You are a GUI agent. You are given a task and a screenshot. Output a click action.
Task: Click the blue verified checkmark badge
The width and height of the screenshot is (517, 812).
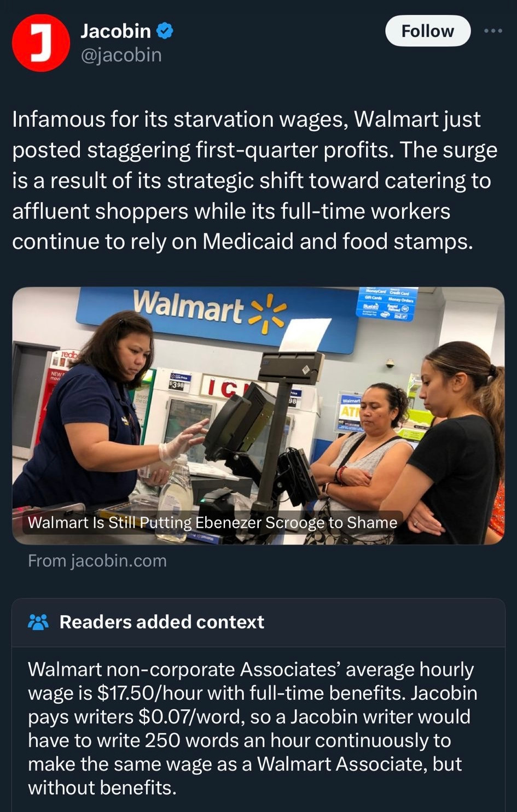pyautogui.click(x=165, y=31)
